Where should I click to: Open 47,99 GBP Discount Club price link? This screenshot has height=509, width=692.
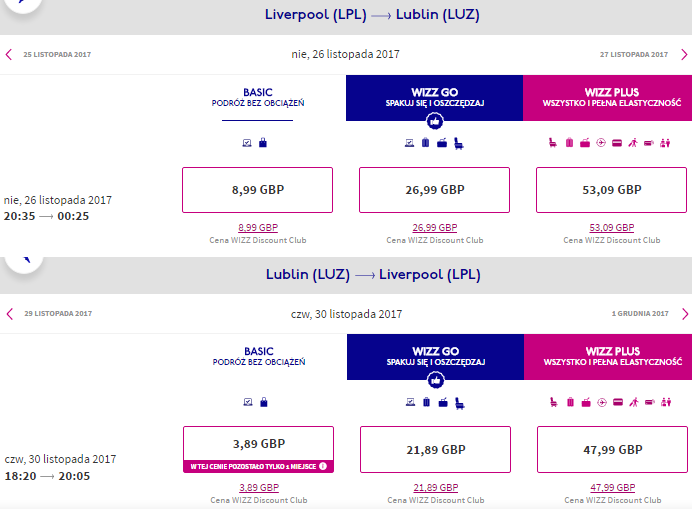(x=613, y=487)
